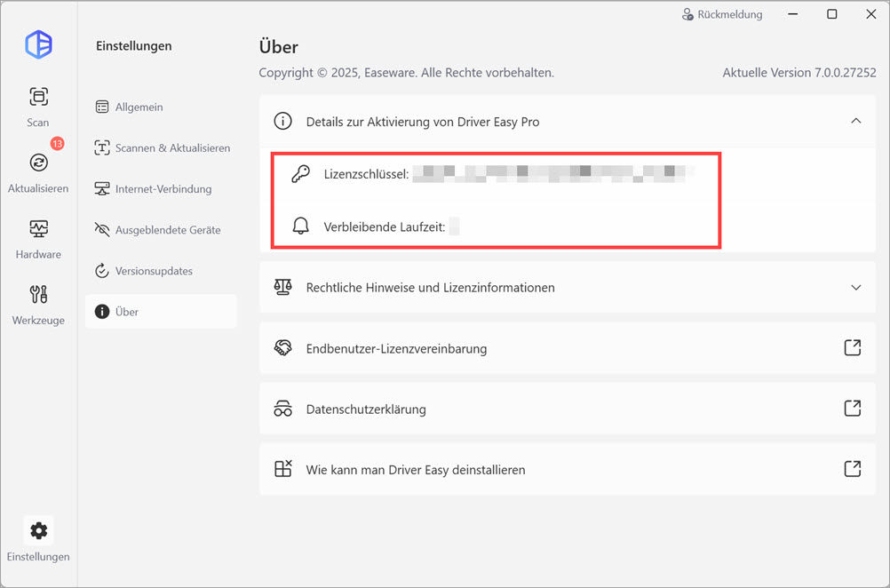890x588 pixels.
Task: Select Scannen & Aktualisieren settings item
Action: pyautogui.click(x=161, y=147)
